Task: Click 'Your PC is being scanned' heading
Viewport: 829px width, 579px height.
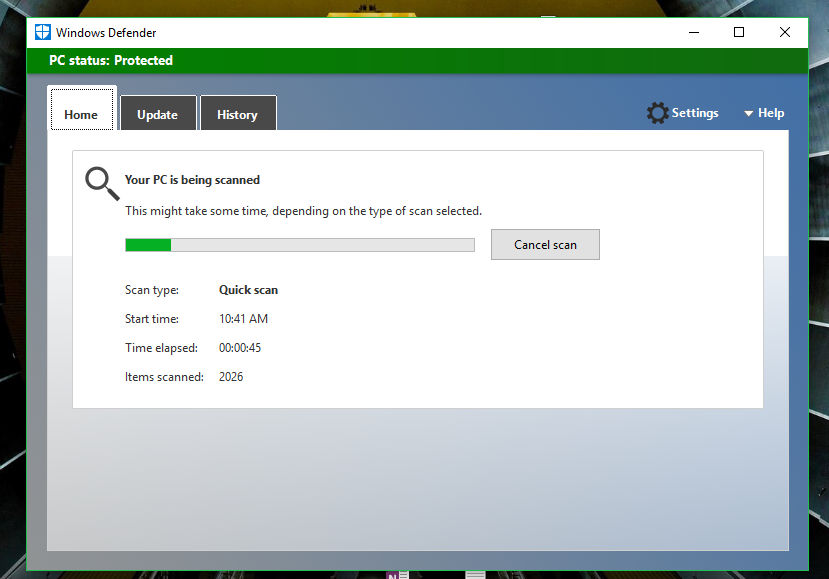Action: pyautogui.click(x=192, y=180)
